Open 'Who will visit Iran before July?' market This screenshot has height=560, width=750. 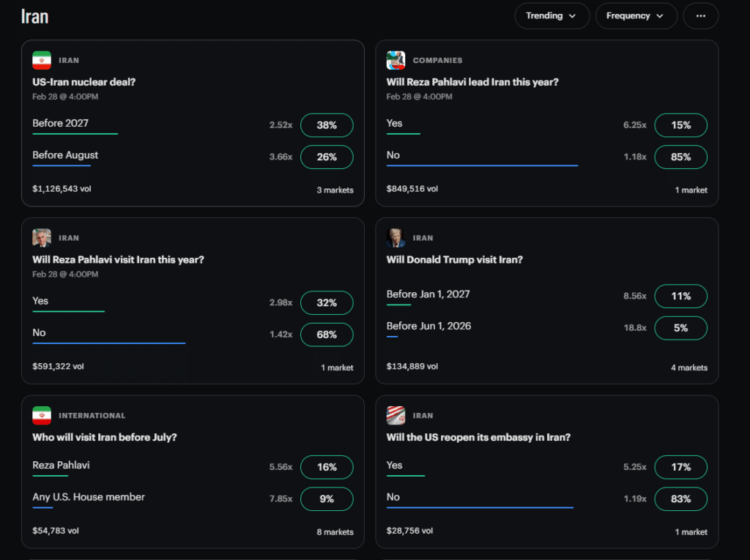(x=105, y=437)
